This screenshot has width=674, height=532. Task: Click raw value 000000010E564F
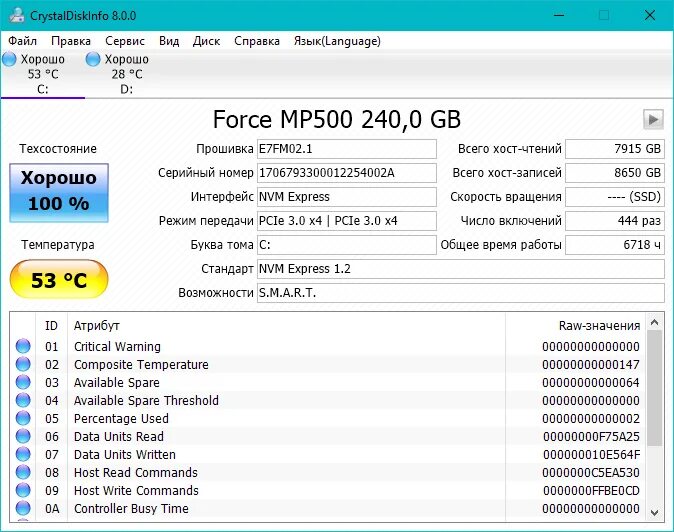pos(591,455)
